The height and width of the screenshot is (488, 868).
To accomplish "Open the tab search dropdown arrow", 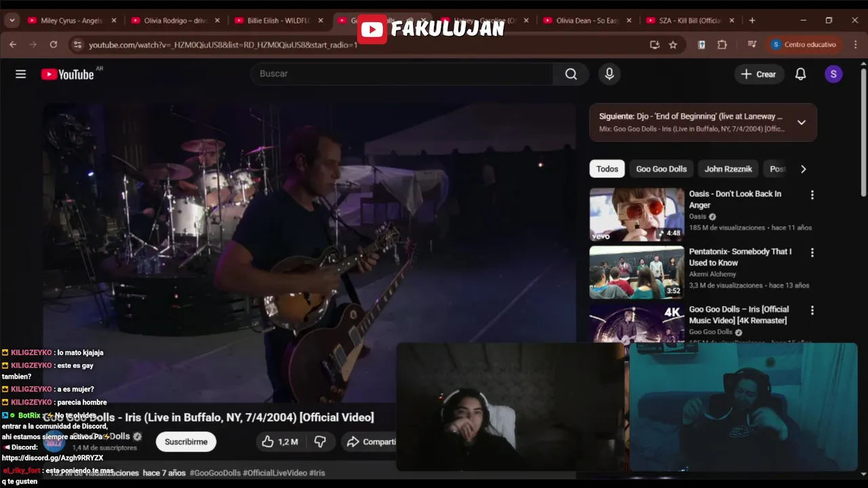I will pyautogui.click(x=12, y=20).
